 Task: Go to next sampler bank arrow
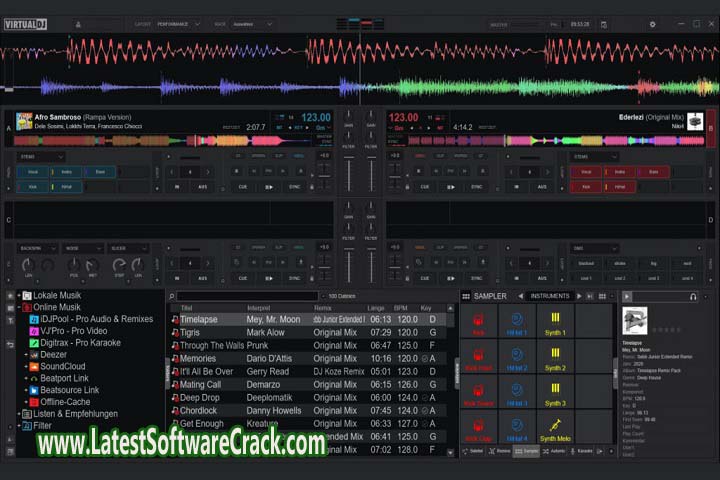579,296
